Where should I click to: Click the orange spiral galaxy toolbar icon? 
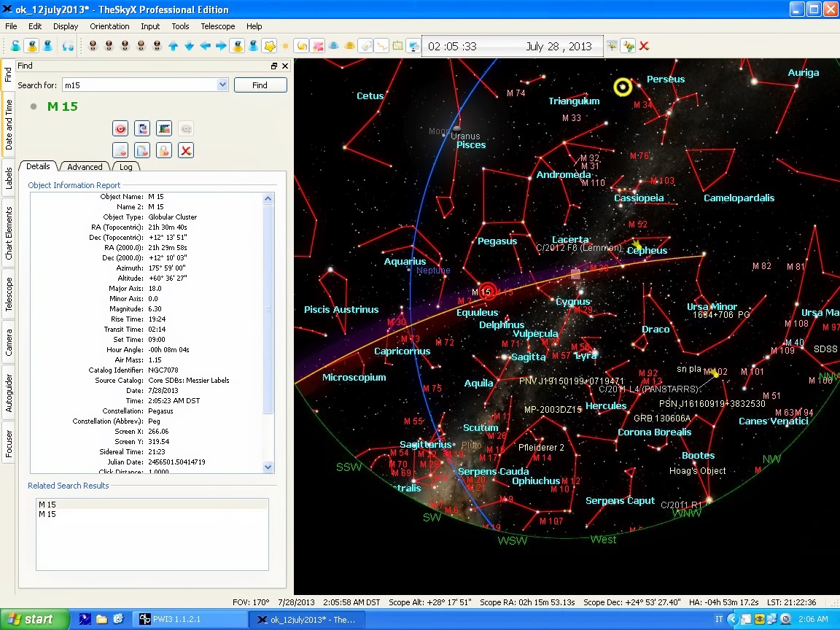point(301,46)
